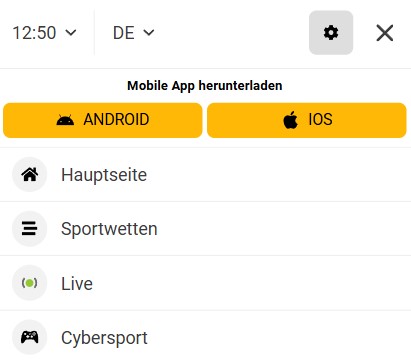Screen dimensions: 411x362
Task: Open the DE language dropdown
Action: 134,33
